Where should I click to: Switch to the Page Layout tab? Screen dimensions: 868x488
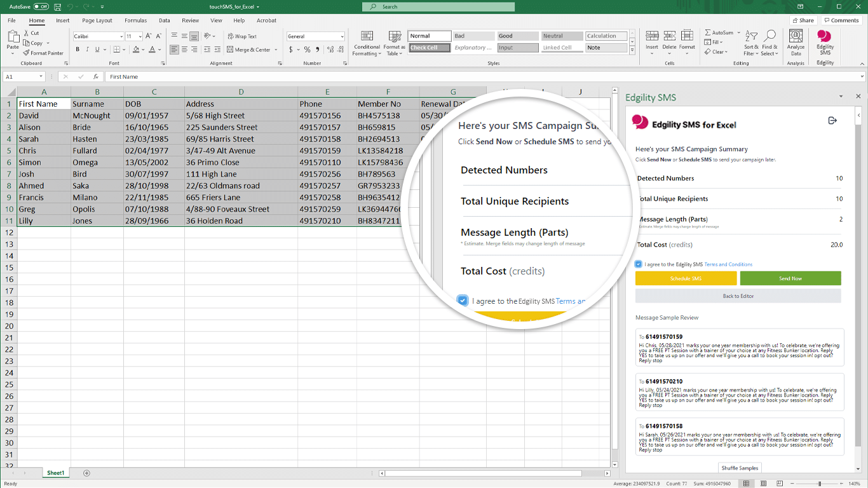tap(97, 20)
